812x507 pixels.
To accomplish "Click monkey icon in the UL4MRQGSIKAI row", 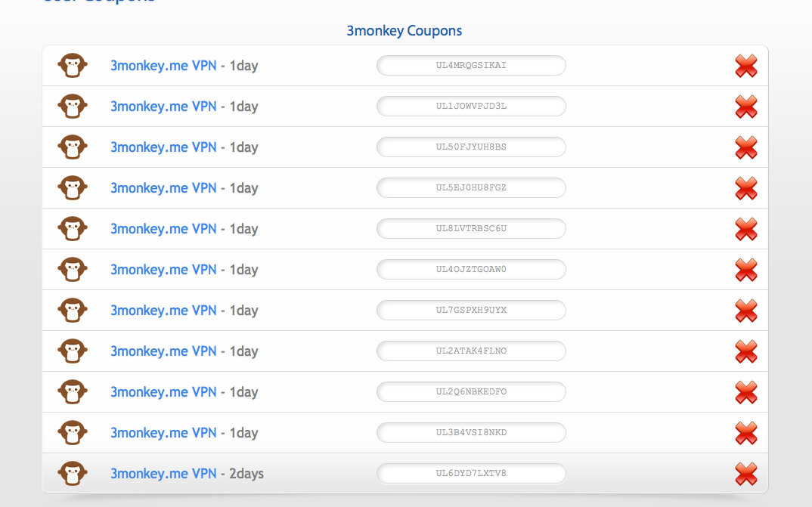I will pyautogui.click(x=73, y=66).
